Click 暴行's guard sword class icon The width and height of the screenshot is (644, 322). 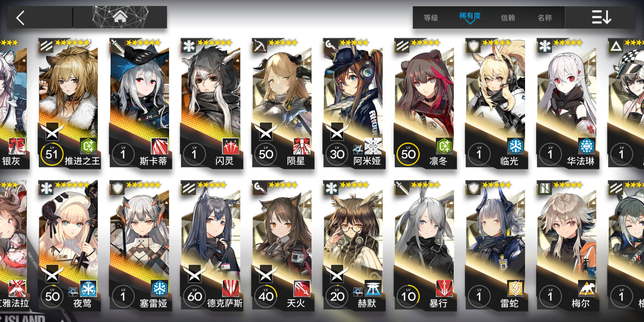coord(402,188)
